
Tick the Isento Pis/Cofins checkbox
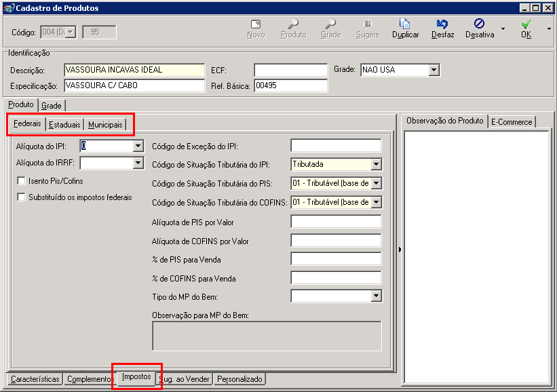pos(21,180)
